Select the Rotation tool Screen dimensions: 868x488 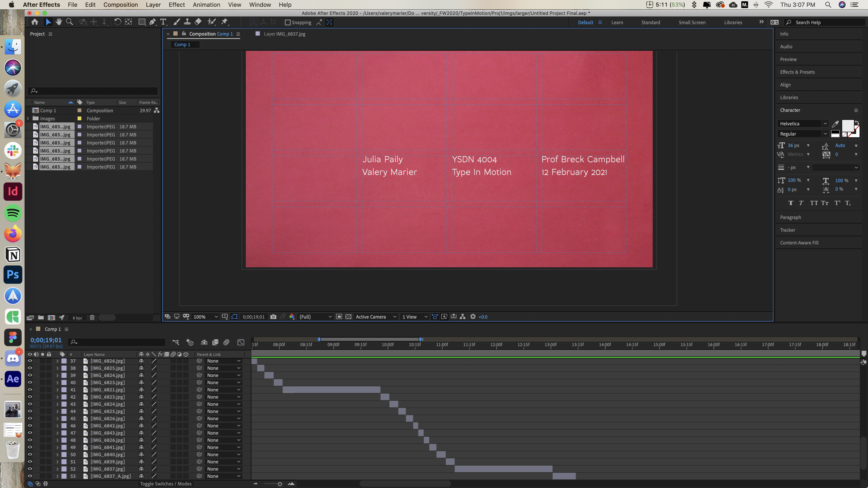point(117,22)
